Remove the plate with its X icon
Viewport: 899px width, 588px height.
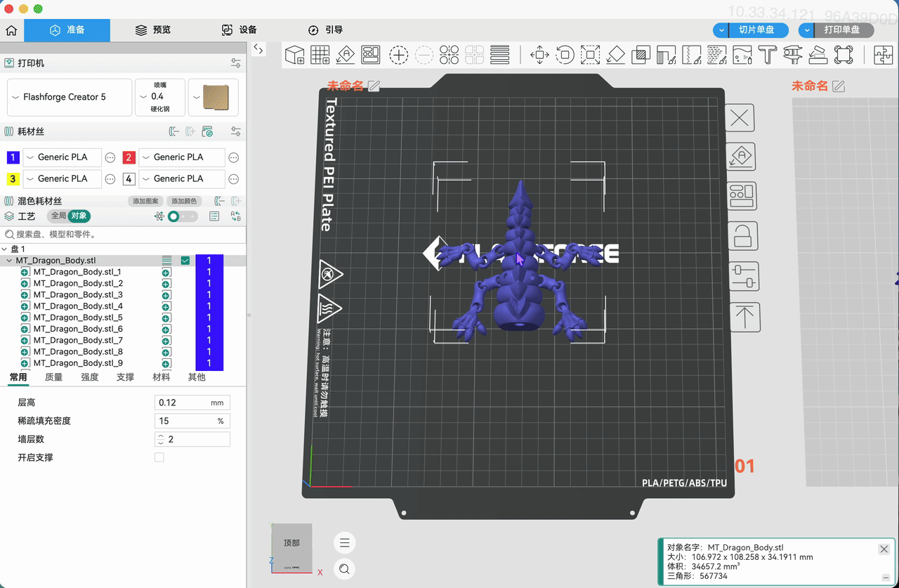click(740, 118)
